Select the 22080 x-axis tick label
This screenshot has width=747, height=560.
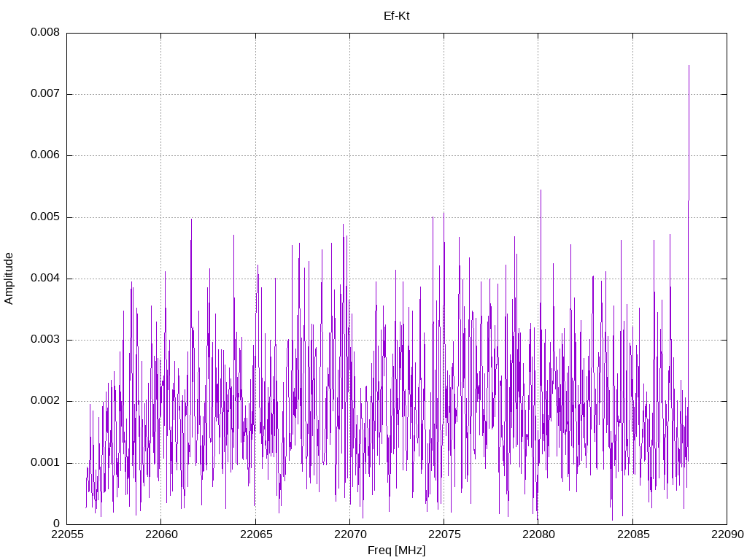coord(538,536)
